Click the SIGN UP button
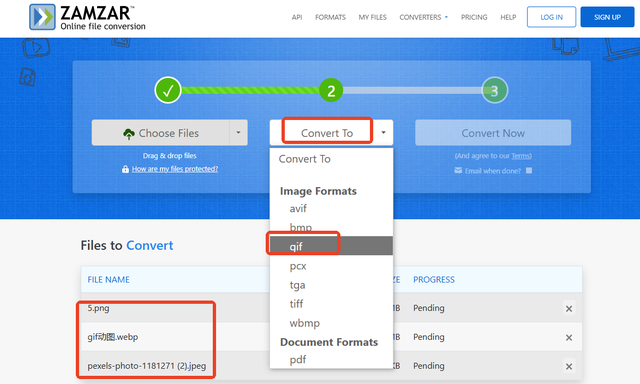This screenshot has height=384, width=640. (x=607, y=17)
